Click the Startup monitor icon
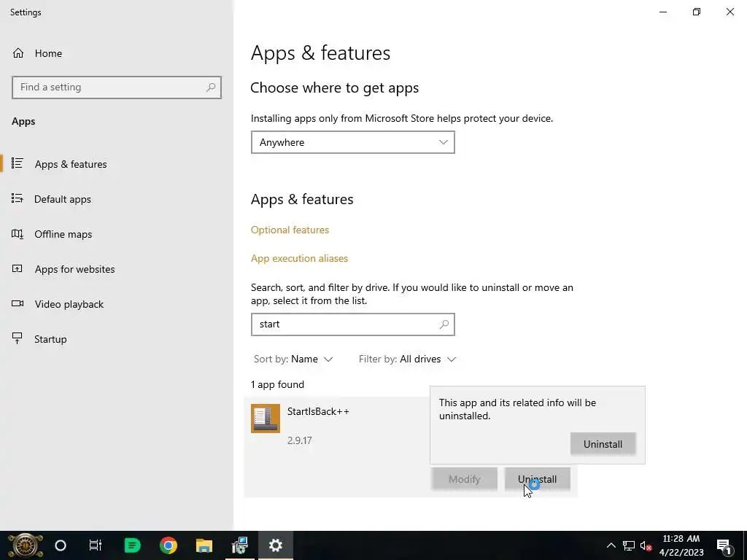The width and height of the screenshot is (747, 560). pos(18,338)
